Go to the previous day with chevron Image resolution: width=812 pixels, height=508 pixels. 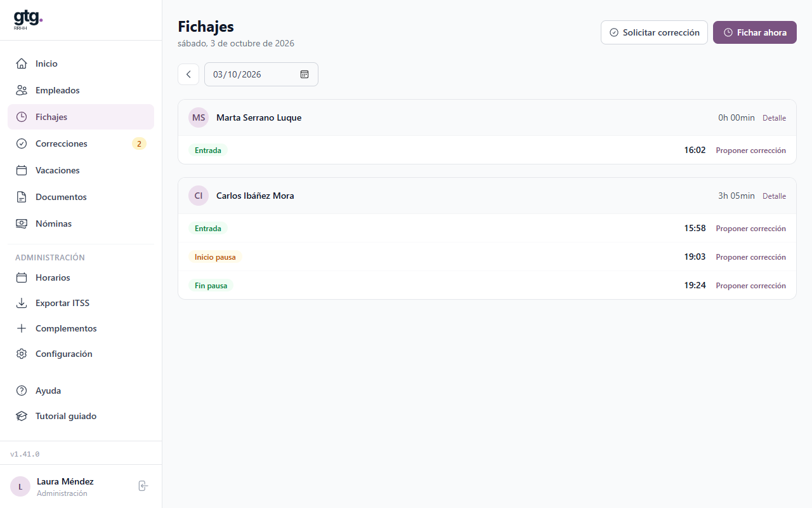tap(188, 74)
